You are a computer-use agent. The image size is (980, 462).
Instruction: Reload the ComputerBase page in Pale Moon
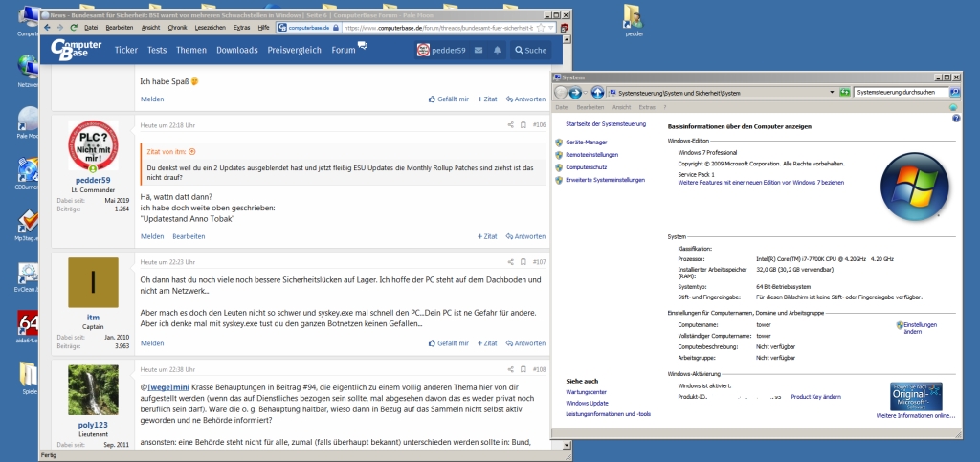(x=74, y=28)
